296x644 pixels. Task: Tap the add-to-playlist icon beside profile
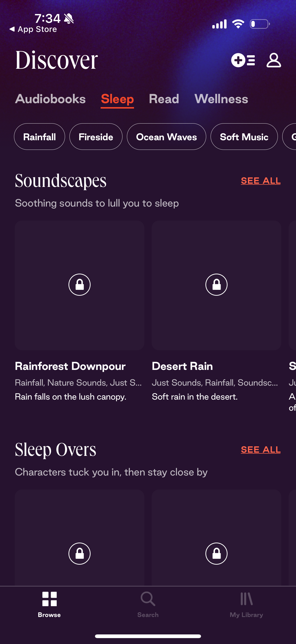coord(244,60)
